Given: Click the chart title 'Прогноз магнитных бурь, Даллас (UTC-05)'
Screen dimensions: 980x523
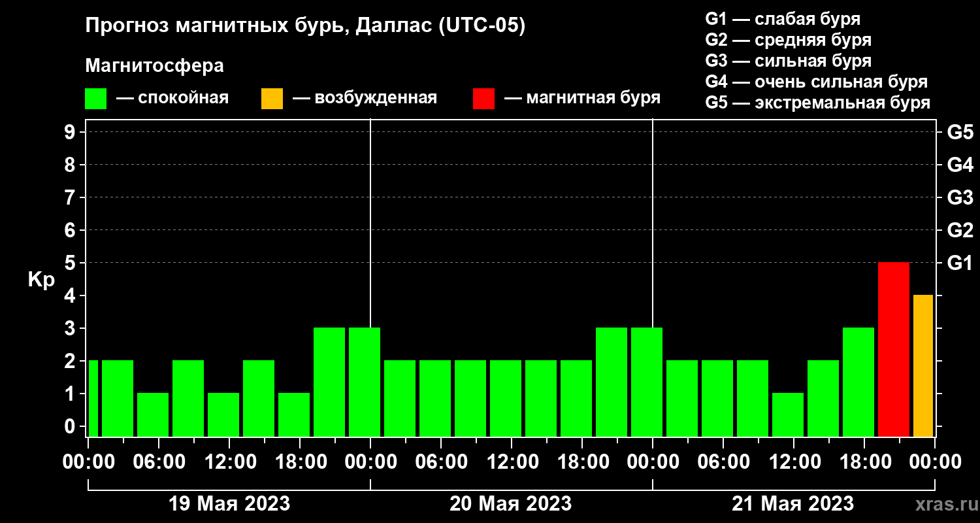Looking at the screenshot, I should [x=305, y=26].
